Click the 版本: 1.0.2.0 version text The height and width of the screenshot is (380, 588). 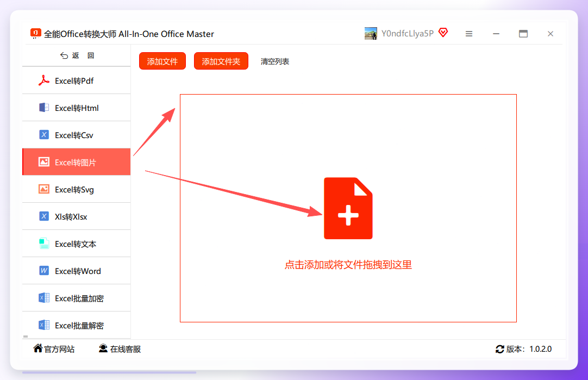529,349
